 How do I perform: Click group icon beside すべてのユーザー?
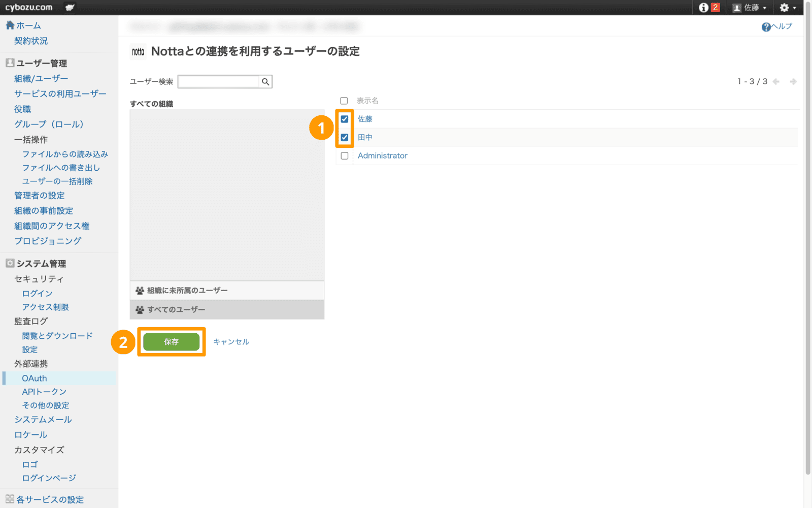pos(140,309)
